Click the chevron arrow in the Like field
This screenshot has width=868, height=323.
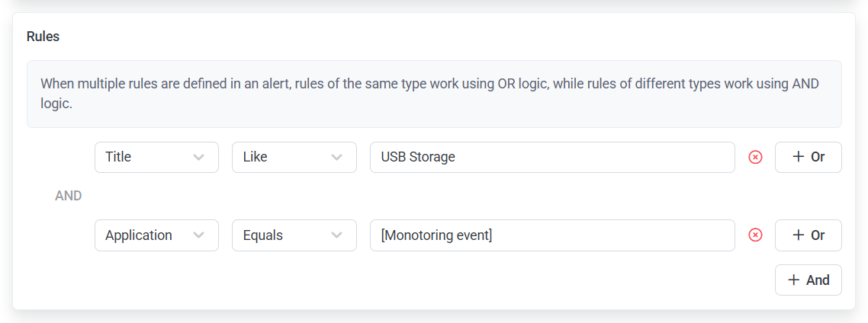[x=336, y=157]
